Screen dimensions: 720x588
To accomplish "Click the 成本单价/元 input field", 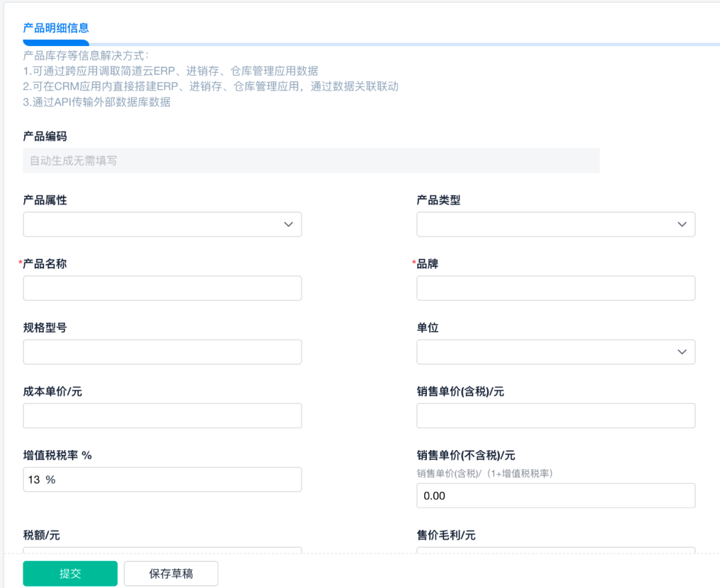I will point(162,415).
